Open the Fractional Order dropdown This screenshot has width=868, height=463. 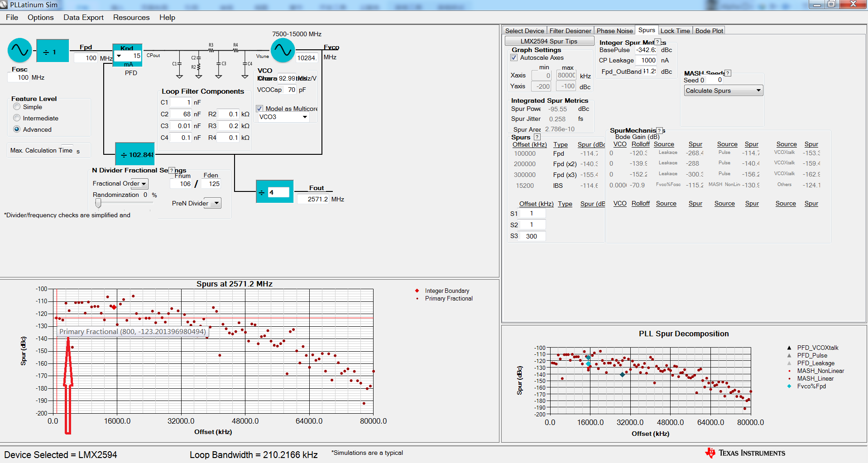[144, 184]
